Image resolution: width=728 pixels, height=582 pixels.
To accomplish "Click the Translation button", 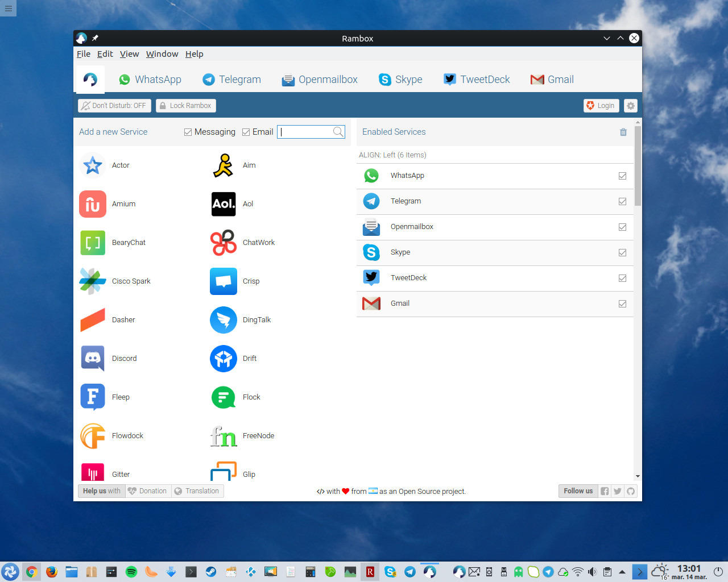I will [197, 491].
